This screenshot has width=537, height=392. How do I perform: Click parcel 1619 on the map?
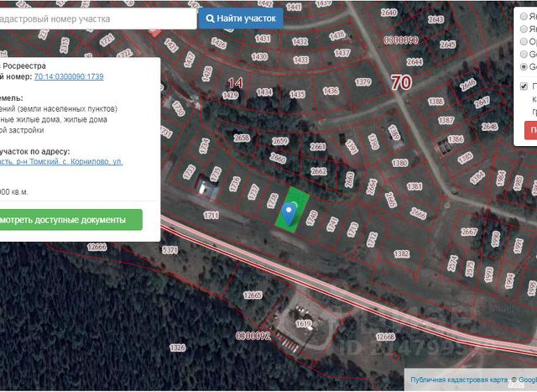(303, 323)
